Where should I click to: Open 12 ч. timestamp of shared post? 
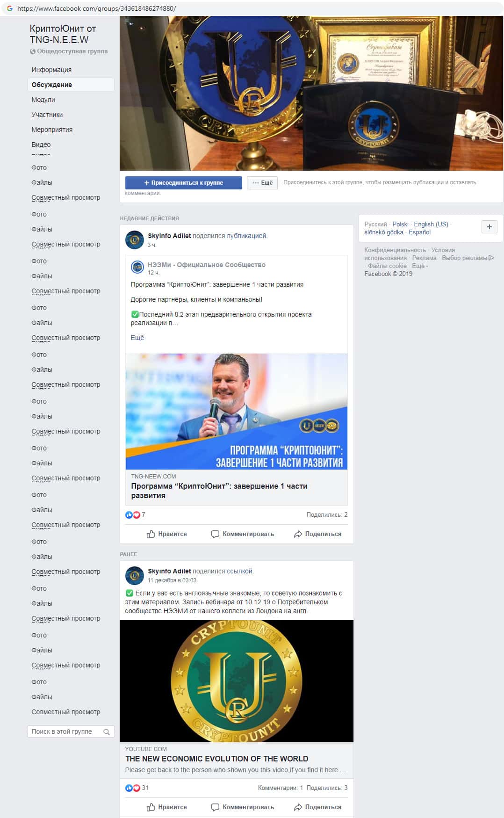[153, 272]
